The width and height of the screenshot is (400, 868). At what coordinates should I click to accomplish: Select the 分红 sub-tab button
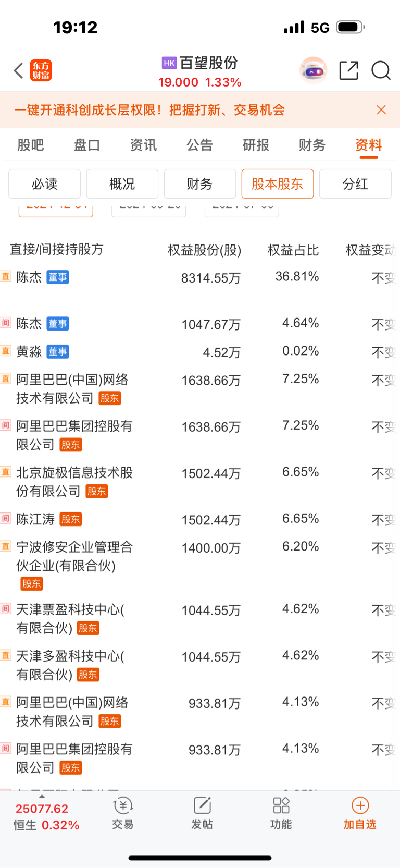(355, 184)
